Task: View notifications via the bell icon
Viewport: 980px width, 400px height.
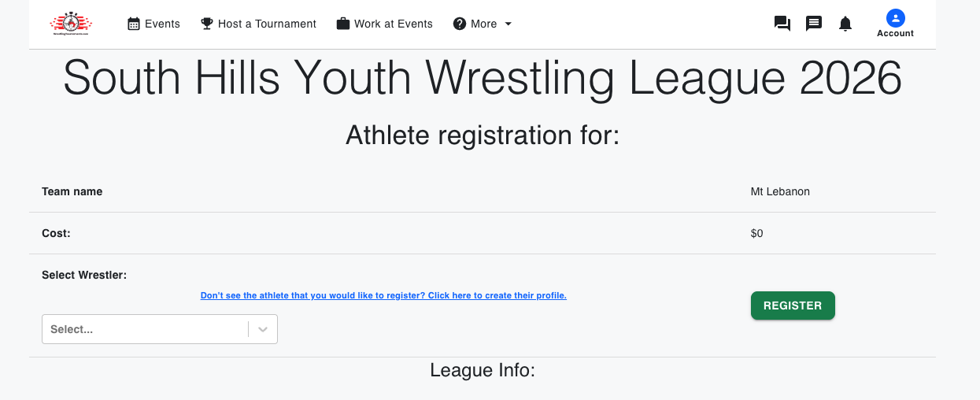Action: (x=845, y=24)
